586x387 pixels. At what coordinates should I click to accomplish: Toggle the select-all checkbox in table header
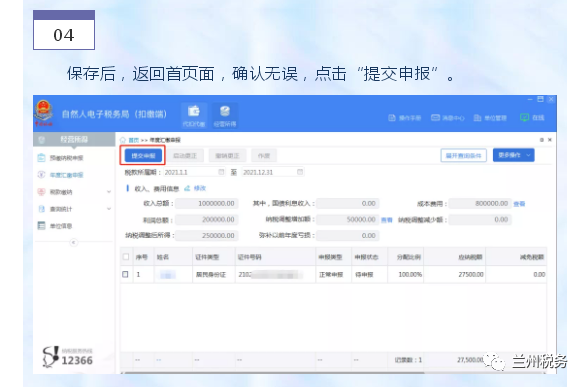click(126, 257)
